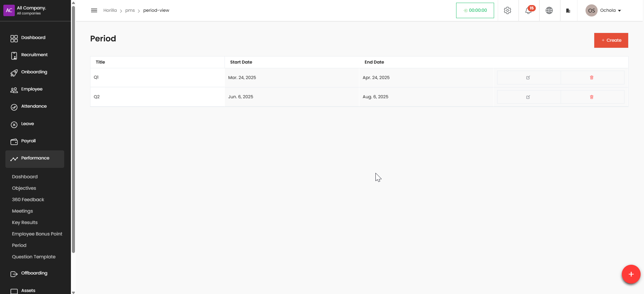The width and height of the screenshot is (644, 294).
Task: Edit the Q1 period
Action: tap(528, 77)
